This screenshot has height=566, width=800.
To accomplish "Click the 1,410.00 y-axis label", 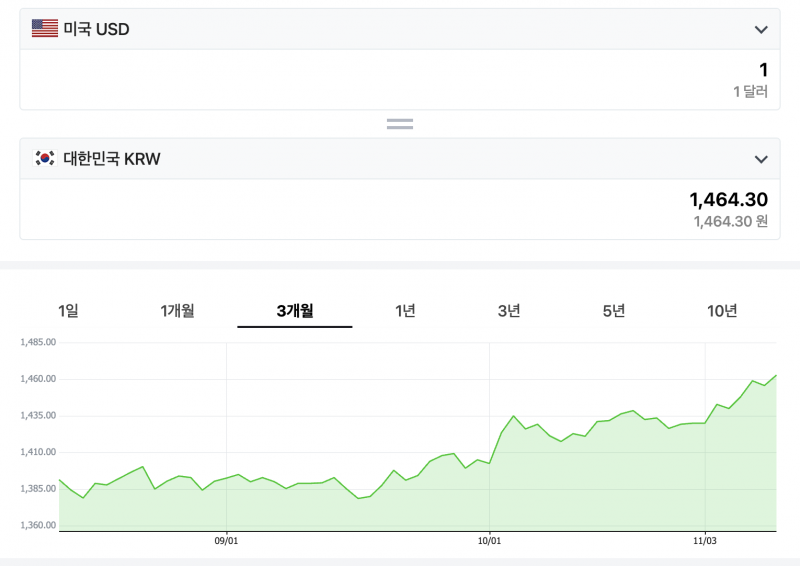I will point(38,452).
